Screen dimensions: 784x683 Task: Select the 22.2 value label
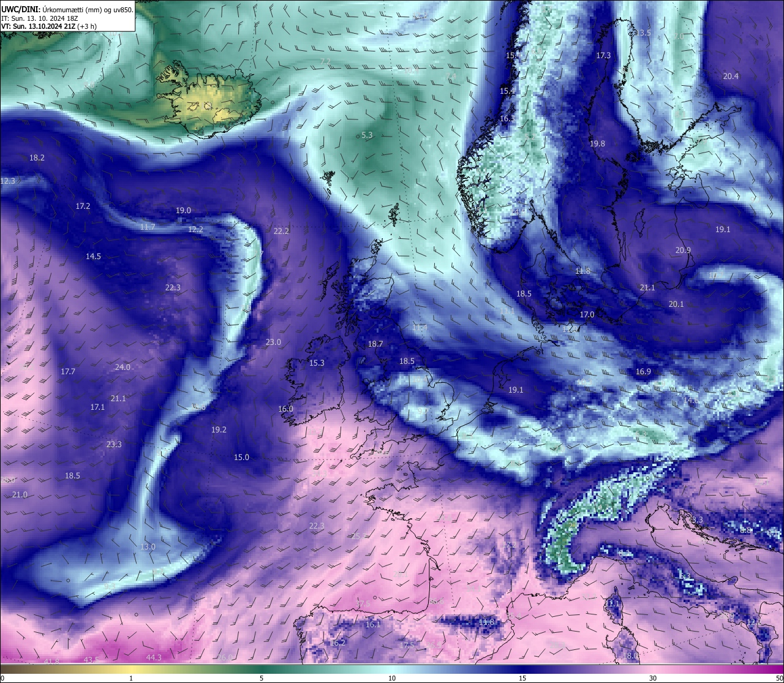(x=281, y=232)
